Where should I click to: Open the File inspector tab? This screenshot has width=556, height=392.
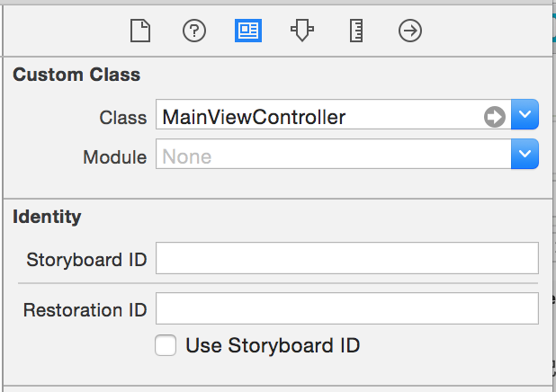point(140,31)
